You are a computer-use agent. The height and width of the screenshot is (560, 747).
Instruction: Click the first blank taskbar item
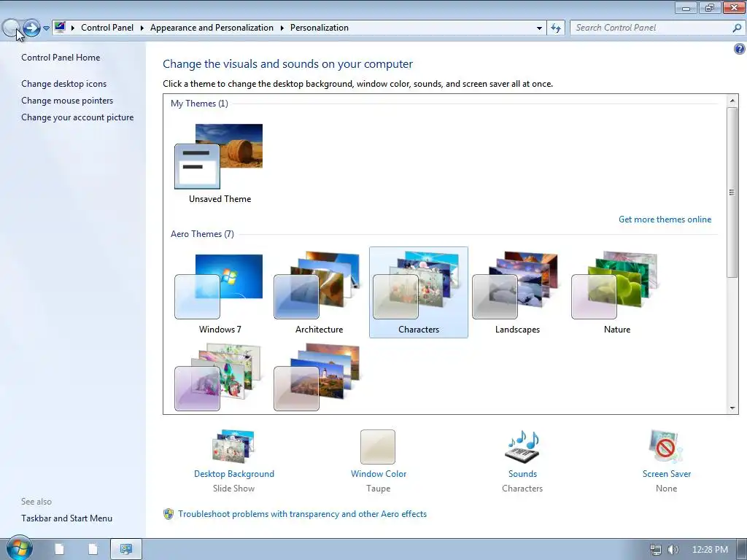[60, 550]
